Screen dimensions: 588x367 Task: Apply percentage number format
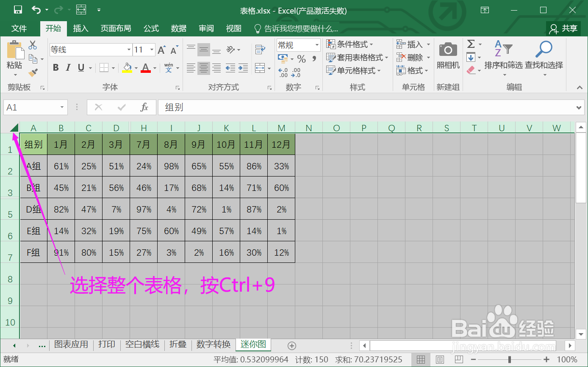[x=302, y=59]
